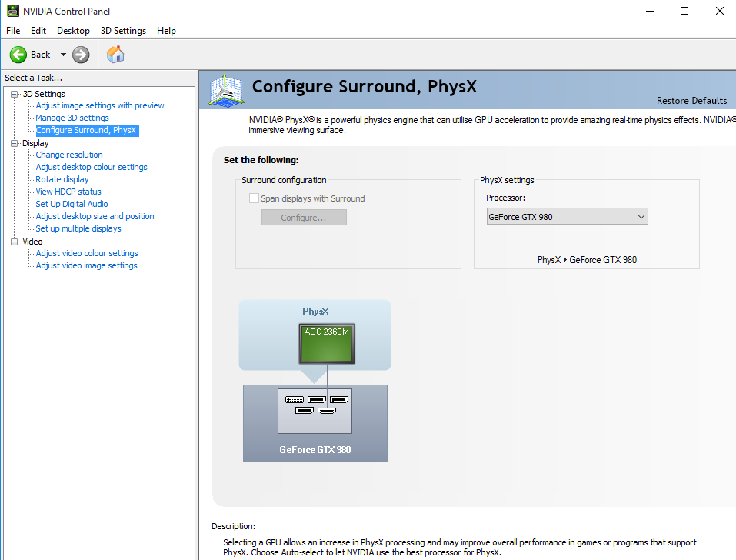Click the AOC 2369M monitor thumbnail

[327, 344]
